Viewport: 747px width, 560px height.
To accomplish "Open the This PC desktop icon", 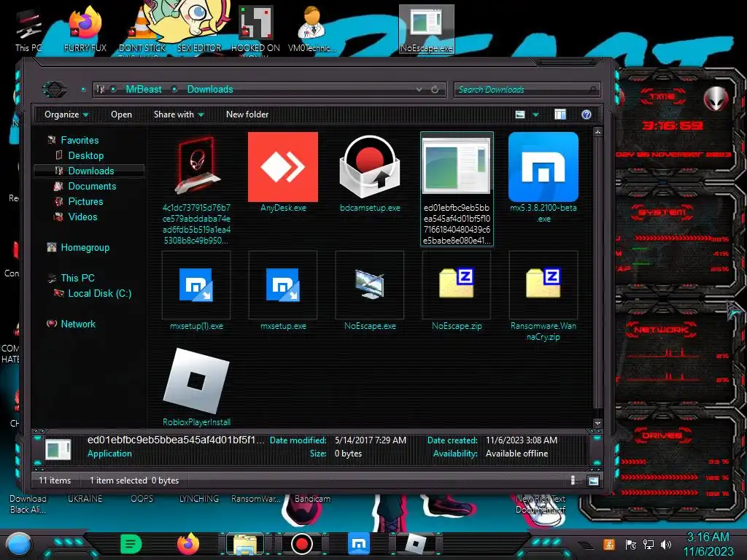I will tap(28, 31).
